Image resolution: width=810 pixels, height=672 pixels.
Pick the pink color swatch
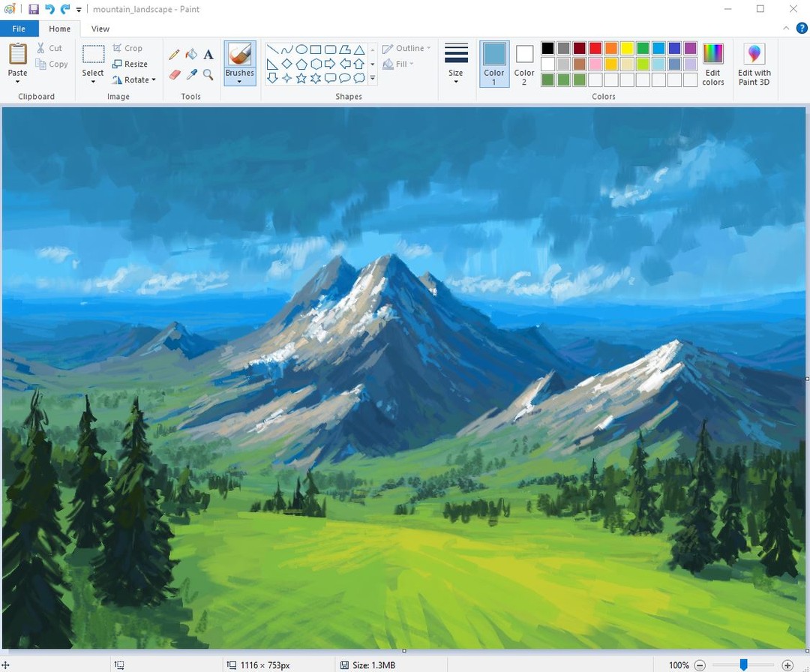pyautogui.click(x=595, y=64)
